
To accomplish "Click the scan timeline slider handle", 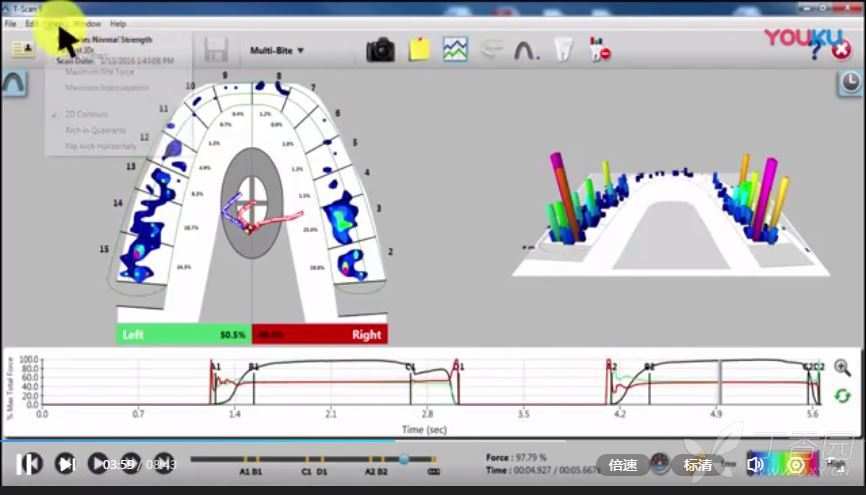I will coord(403,460).
